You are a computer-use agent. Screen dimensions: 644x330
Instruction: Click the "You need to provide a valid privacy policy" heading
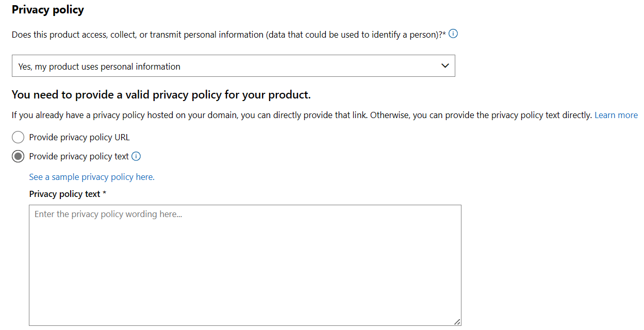pos(161,95)
